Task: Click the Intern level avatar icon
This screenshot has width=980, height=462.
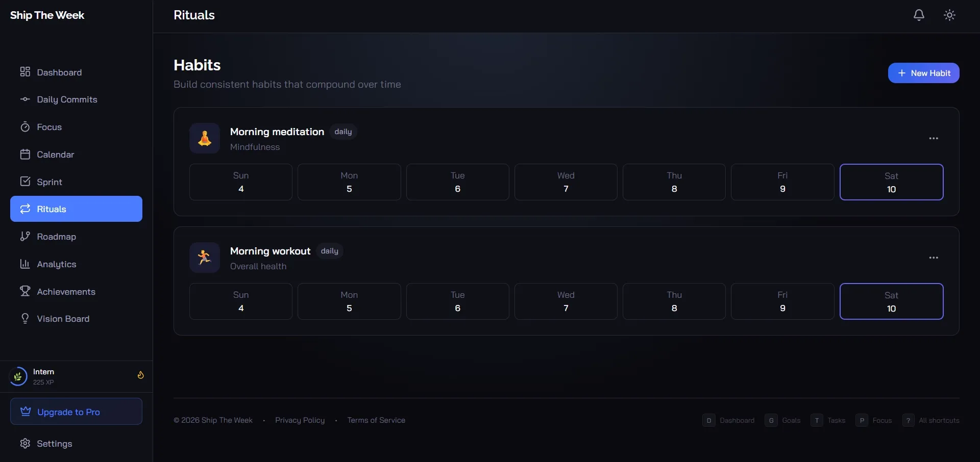Action: coord(18,377)
